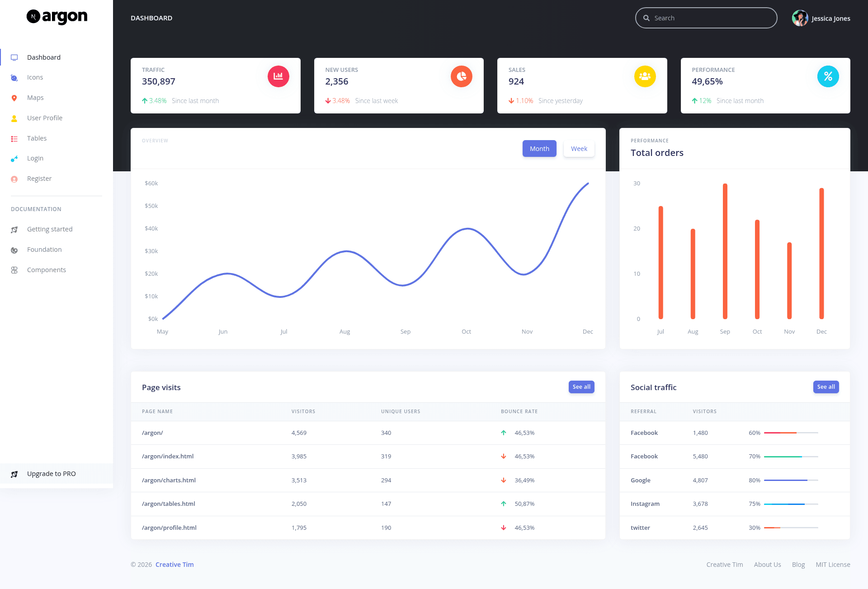Open Creative Tim link in right footer
The width and height of the screenshot is (868, 589).
point(725,565)
